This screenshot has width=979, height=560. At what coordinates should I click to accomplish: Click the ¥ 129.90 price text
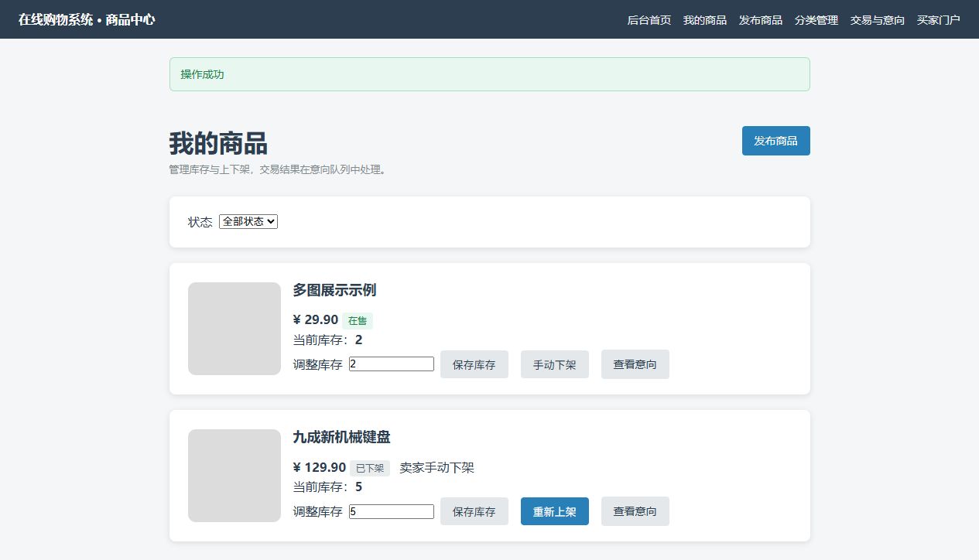point(320,467)
